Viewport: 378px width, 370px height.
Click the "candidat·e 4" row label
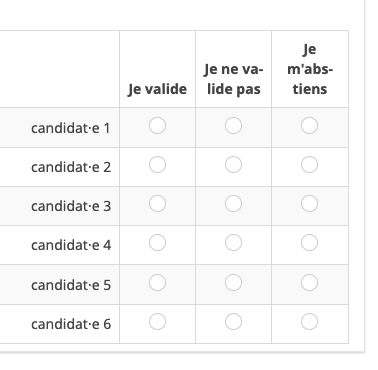point(71,245)
